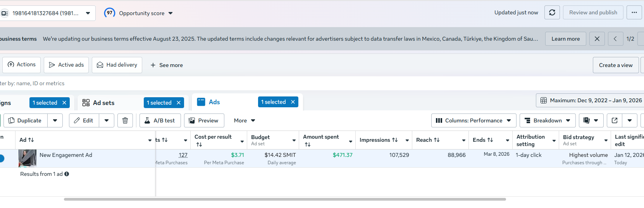The height and width of the screenshot is (208, 644).
Task: Open the reports icon dropdown
Action: (591, 120)
